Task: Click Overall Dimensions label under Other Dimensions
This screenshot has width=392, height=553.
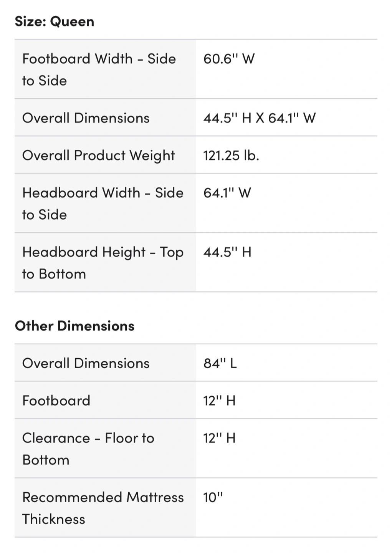Action: click(86, 363)
